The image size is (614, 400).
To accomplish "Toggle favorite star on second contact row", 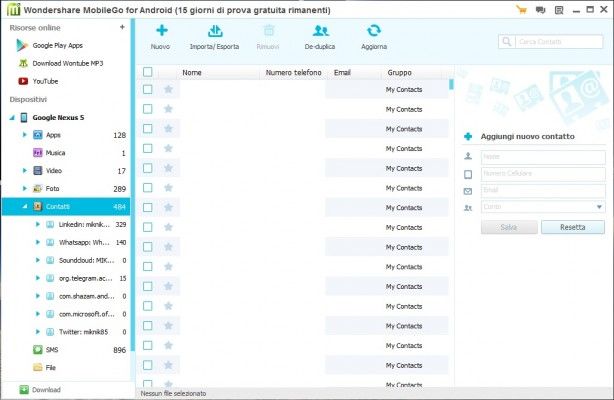I will click(168, 109).
